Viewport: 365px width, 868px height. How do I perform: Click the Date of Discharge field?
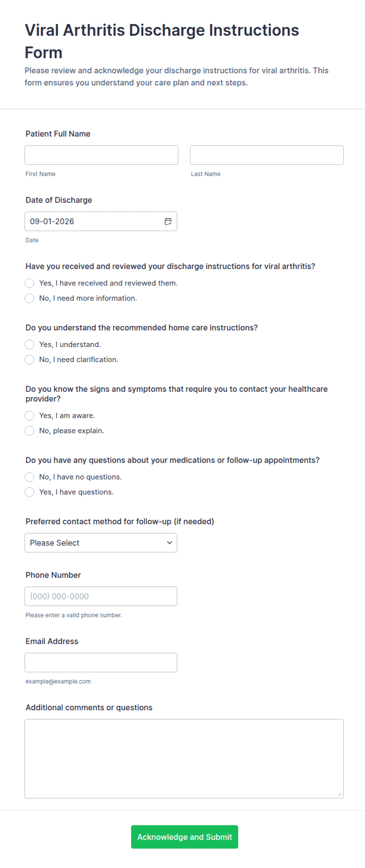101,222
